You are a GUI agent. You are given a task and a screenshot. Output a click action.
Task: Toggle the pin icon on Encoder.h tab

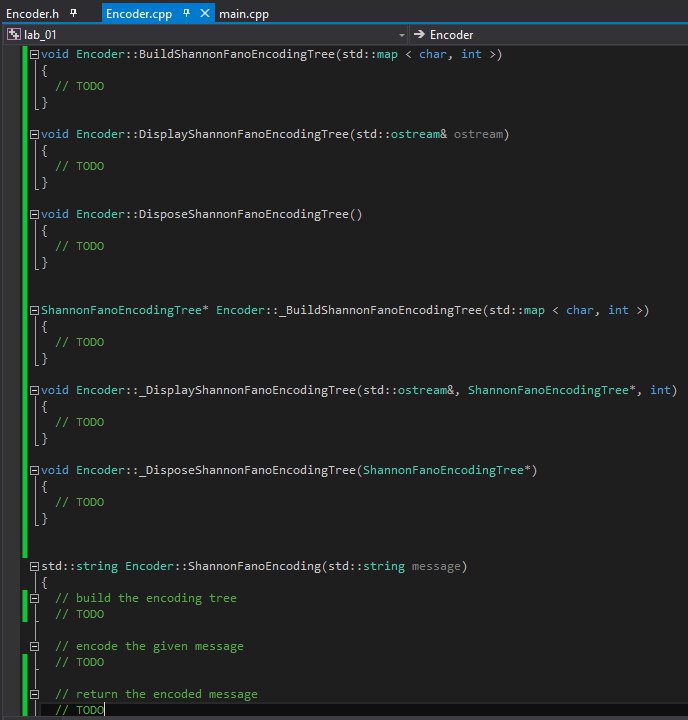73,13
